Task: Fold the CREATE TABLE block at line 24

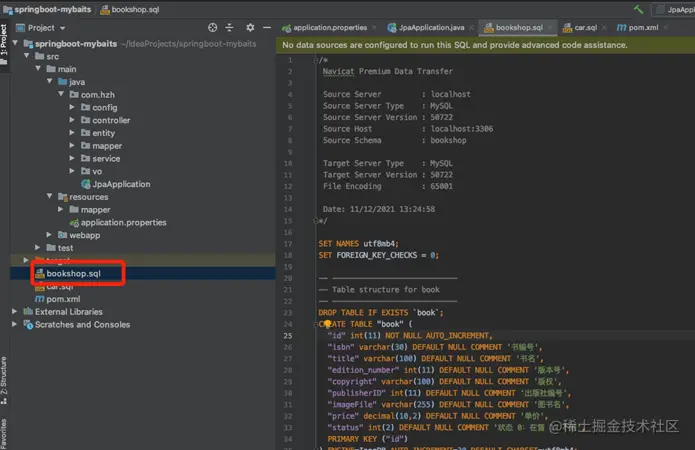Action: tap(316, 324)
